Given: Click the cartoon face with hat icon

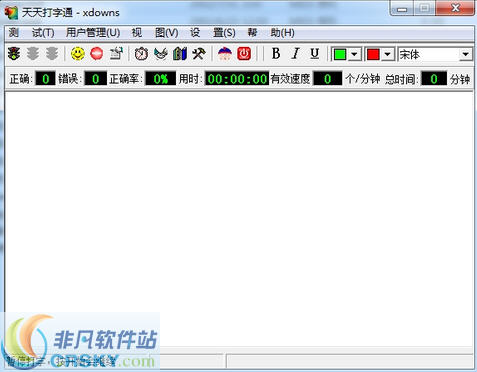Looking at the screenshot, I should (225, 54).
